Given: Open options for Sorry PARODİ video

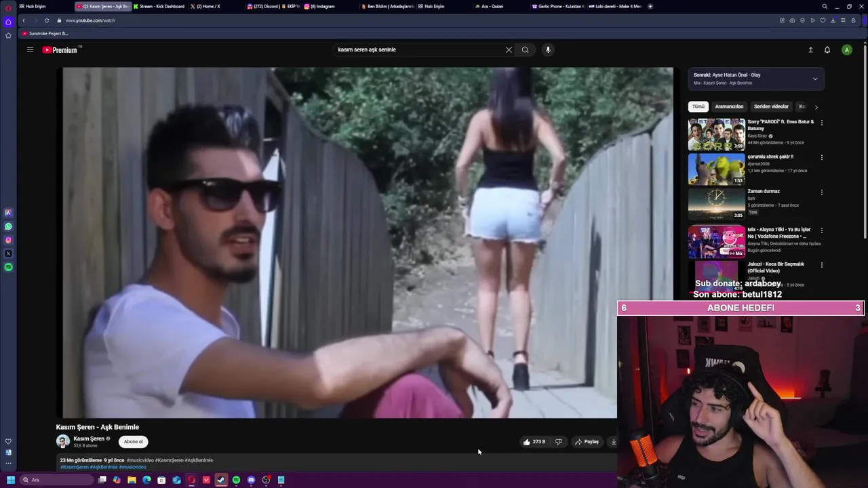Looking at the screenshot, I should click(822, 123).
